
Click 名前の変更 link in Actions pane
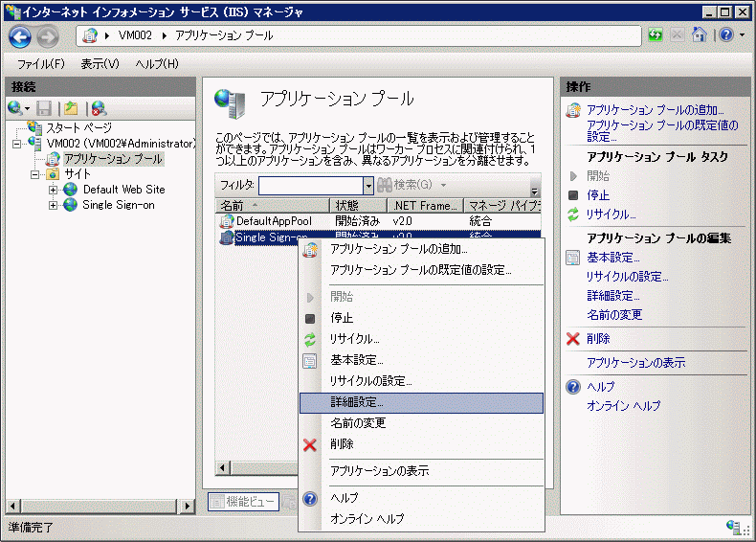614,315
